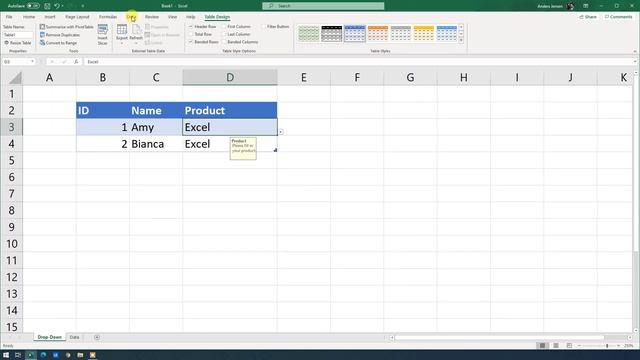Click the cell containing Amy
Screen dimensions: 640x360
point(156,127)
